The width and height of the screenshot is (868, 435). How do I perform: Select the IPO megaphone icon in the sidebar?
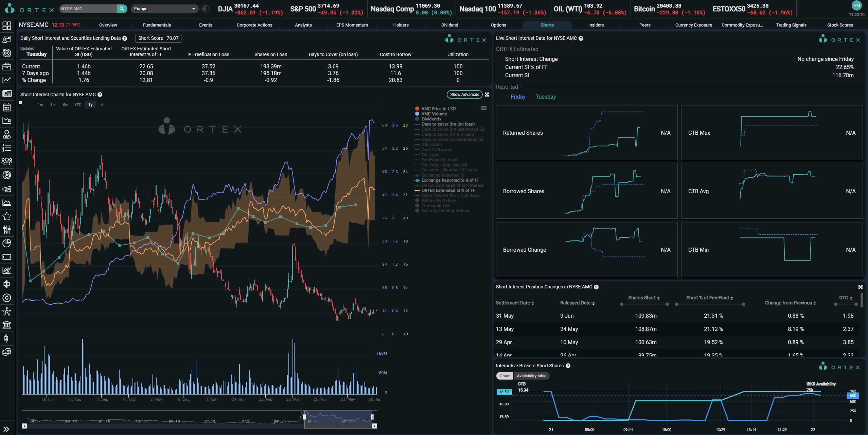(7, 189)
